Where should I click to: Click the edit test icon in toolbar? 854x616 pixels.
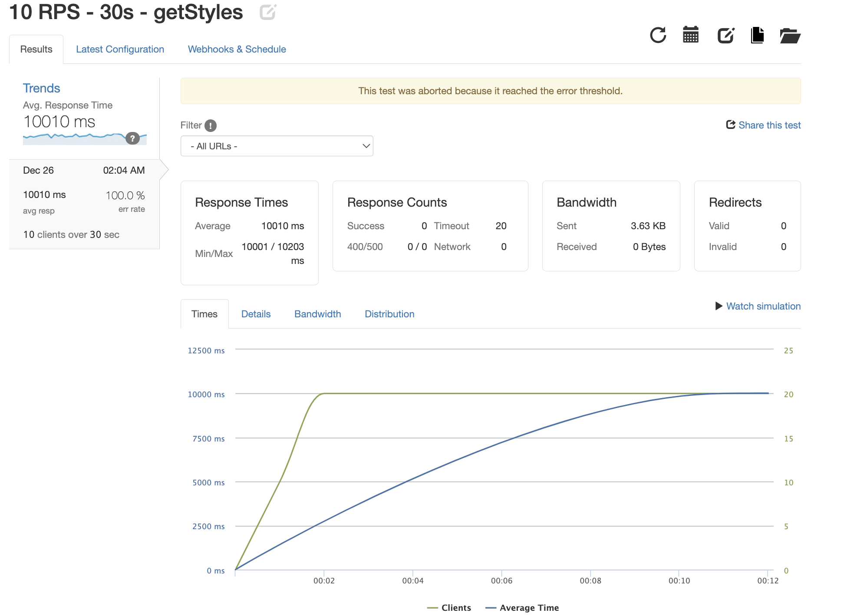pos(726,35)
